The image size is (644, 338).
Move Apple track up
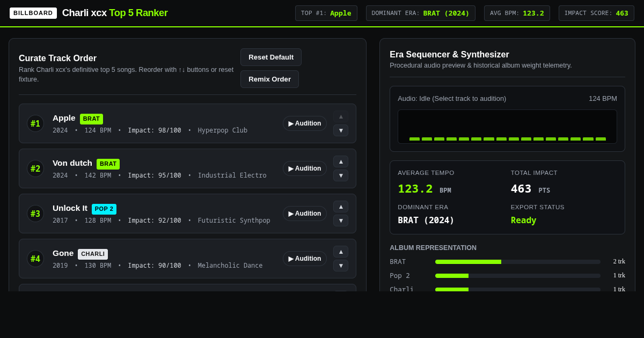[x=341, y=116]
